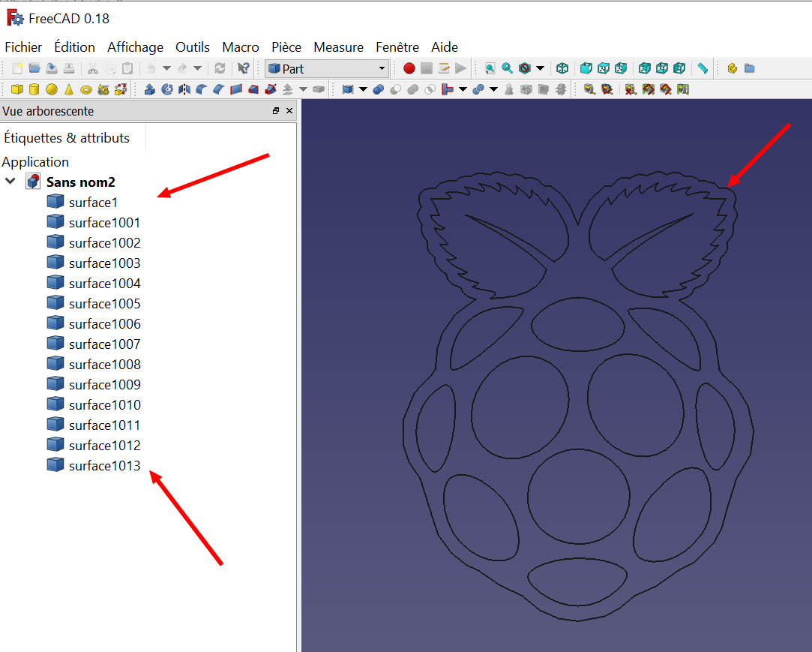812x652 pixels.
Task: Click the What's This help cursor icon
Action: (x=244, y=68)
